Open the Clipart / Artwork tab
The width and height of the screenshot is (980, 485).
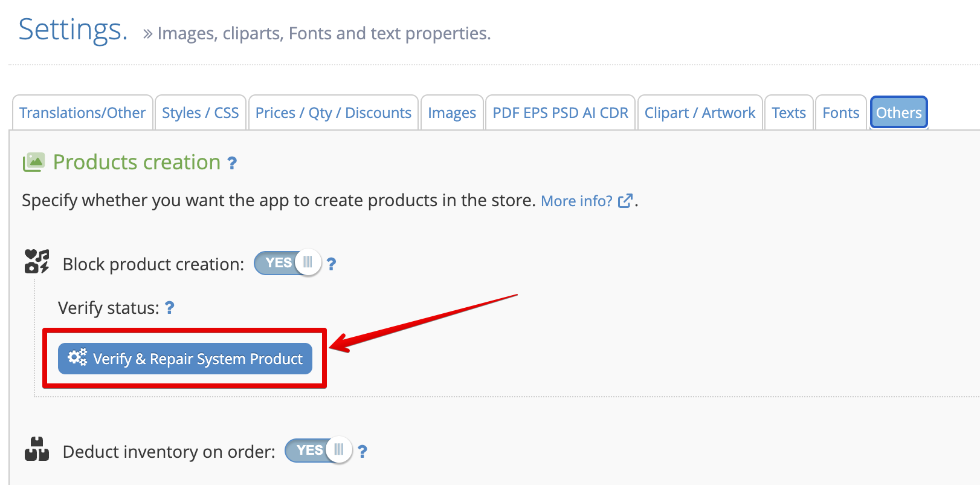coord(700,112)
